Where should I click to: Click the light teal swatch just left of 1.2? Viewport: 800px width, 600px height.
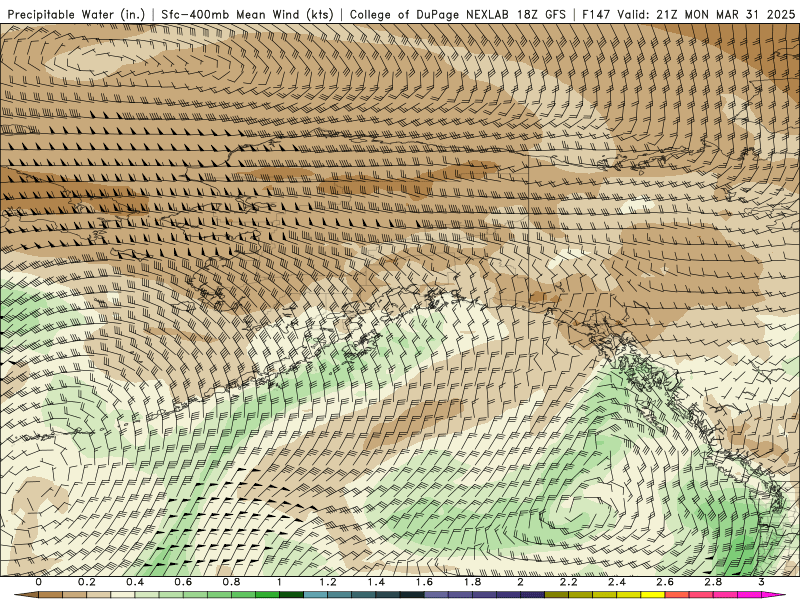(316, 594)
